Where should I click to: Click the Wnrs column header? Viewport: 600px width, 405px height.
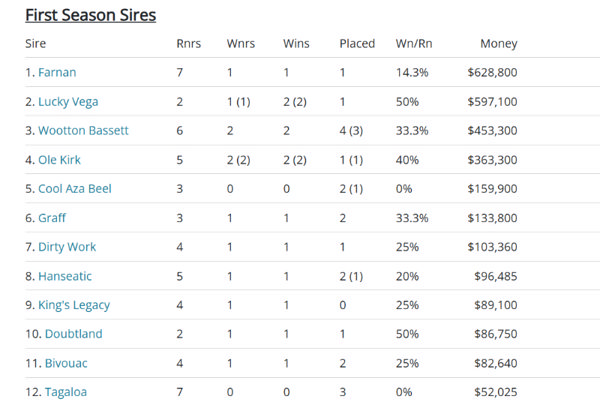pyautogui.click(x=241, y=44)
